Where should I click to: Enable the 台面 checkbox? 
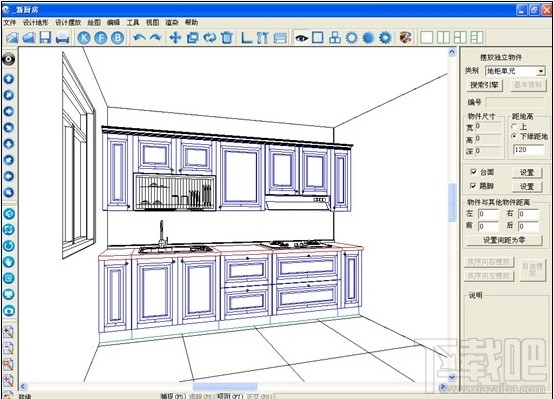click(x=473, y=172)
